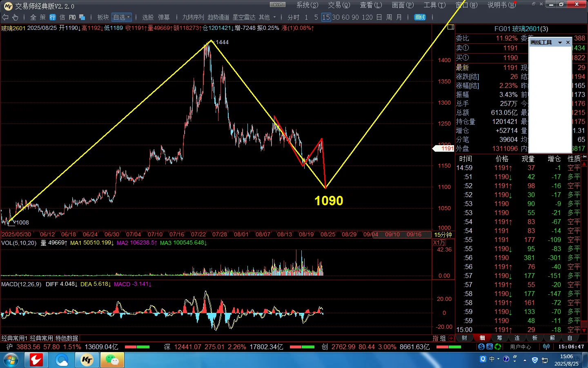Screen dimensions: 588x368
Task: Open the 九转序列 indicator
Action: point(193,17)
